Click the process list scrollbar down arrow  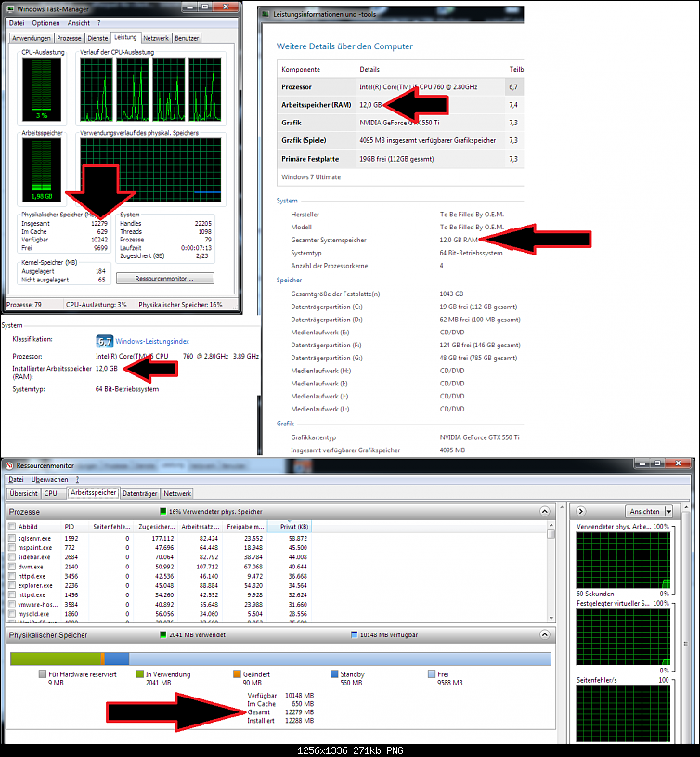pyautogui.click(x=551, y=618)
